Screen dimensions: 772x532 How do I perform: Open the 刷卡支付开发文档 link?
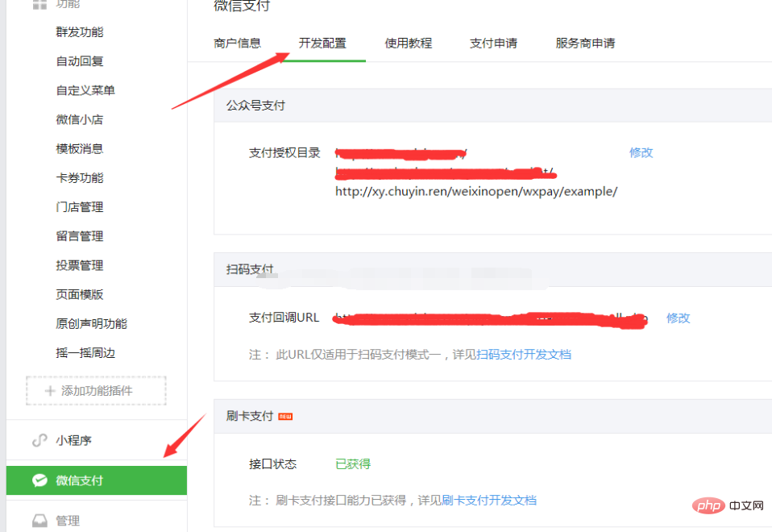pyautogui.click(x=489, y=501)
